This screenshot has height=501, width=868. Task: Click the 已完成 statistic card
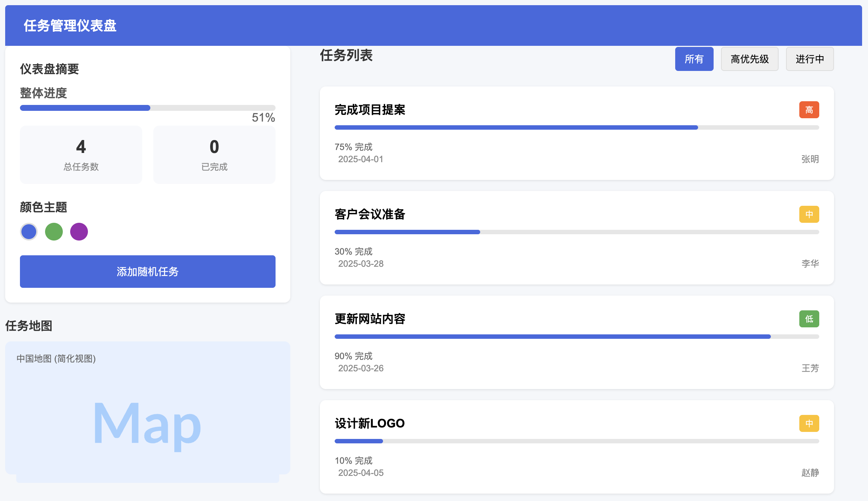point(214,155)
